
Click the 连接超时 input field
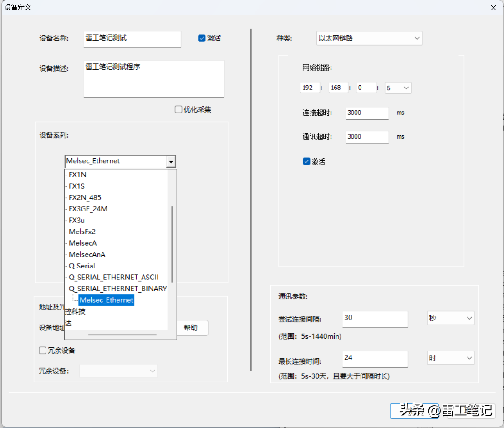(367, 113)
